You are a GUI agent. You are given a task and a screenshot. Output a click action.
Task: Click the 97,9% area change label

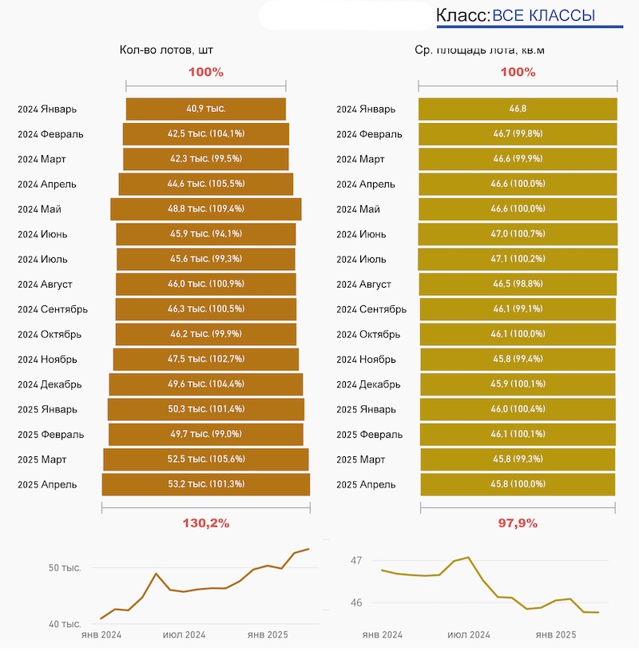[x=518, y=523]
